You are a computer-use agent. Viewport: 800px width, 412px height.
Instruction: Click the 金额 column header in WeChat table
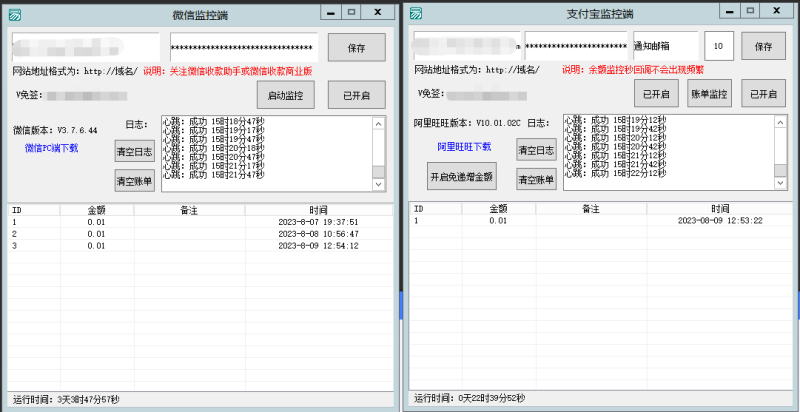click(x=97, y=210)
